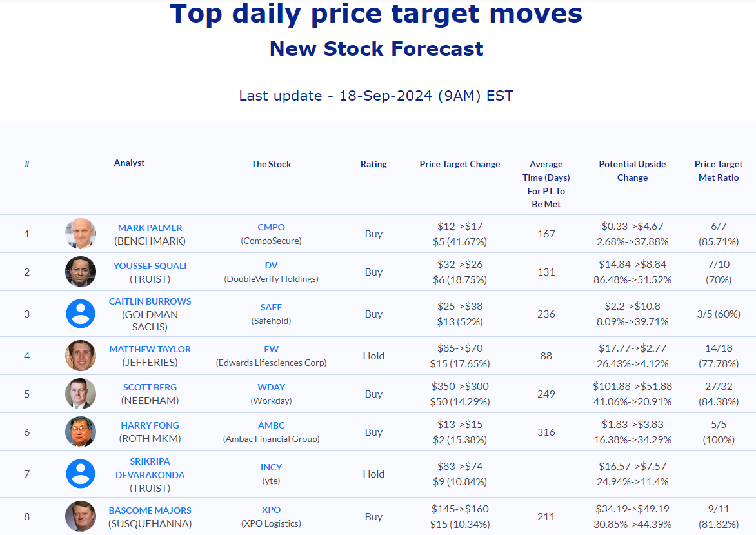
Task: Click the EW ticker link
Action: [271, 349]
